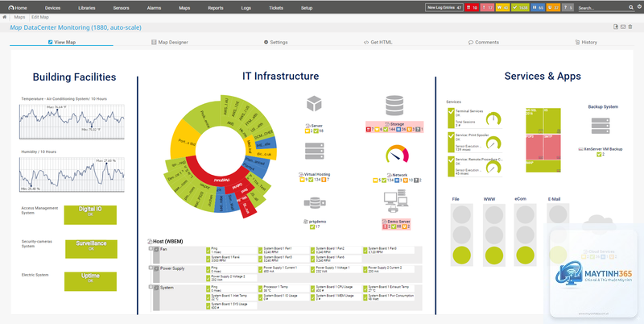
Task: Click the XenServer VM Backup green checkmark
Action: [x=599, y=155]
